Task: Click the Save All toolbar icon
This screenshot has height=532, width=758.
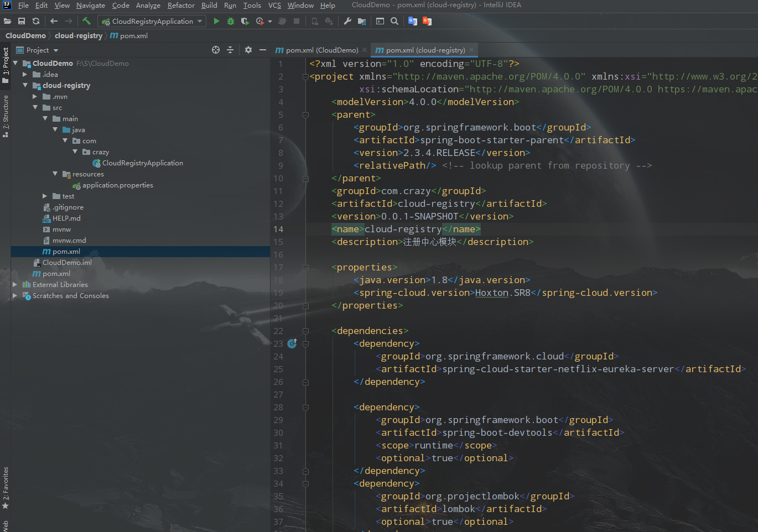Action: (22, 21)
